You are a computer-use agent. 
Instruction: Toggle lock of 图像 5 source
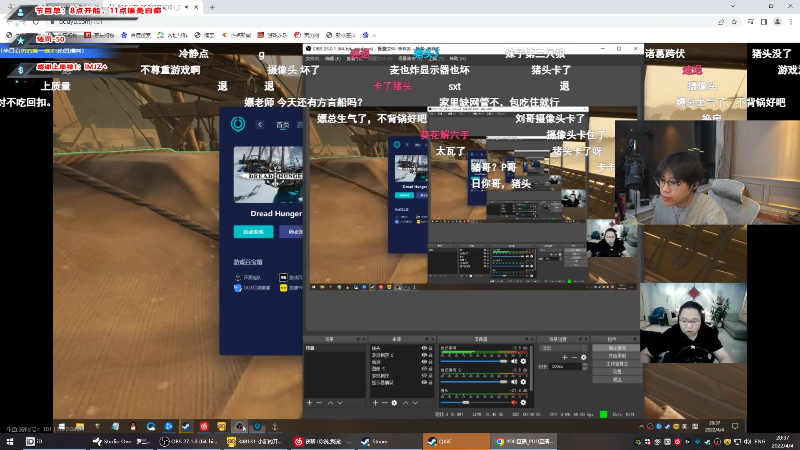coord(430,368)
